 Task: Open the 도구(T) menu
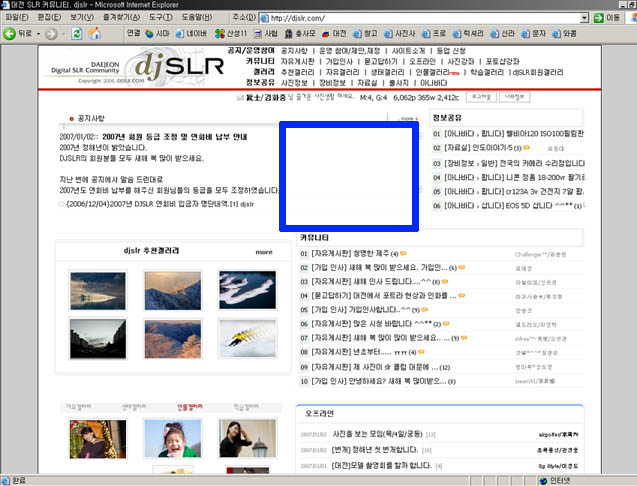click(x=161, y=18)
